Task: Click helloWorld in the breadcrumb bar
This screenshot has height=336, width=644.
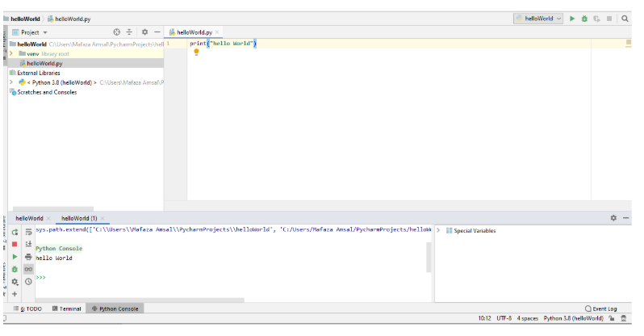Action: point(25,19)
